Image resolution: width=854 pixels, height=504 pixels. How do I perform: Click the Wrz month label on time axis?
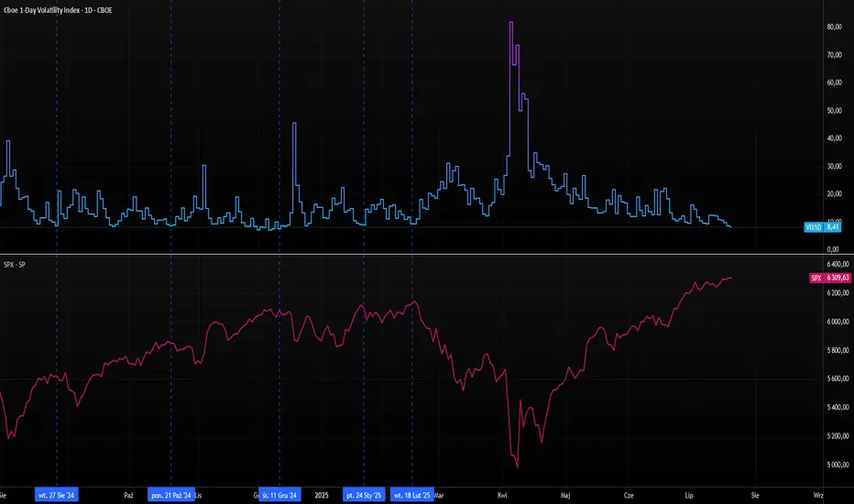click(x=817, y=495)
